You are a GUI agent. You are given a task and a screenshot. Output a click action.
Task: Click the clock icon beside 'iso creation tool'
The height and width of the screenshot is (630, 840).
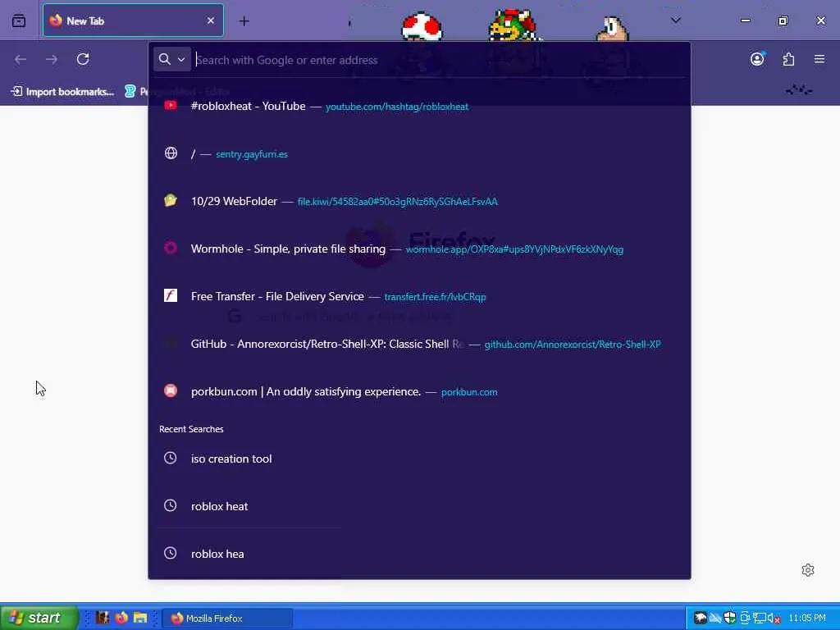click(x=171, y=458)
